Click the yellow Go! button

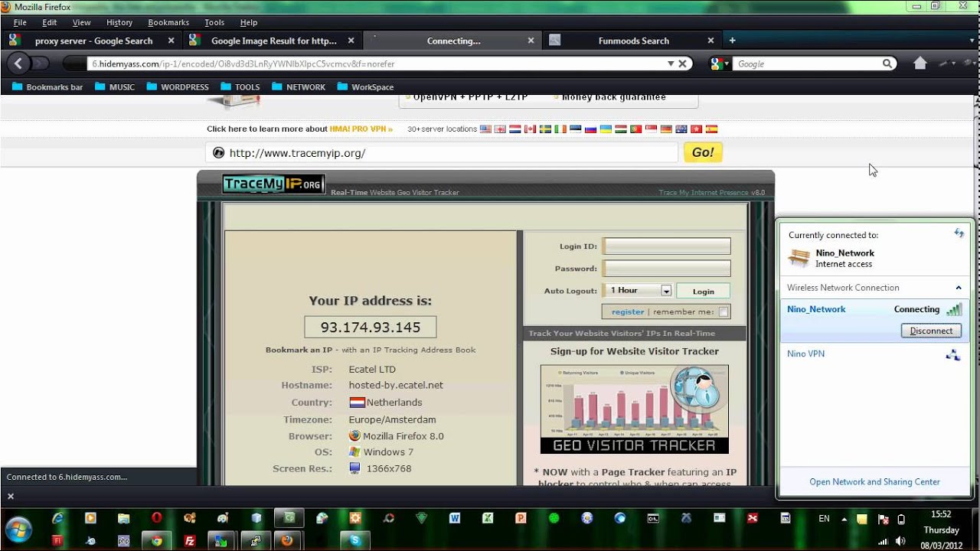703,152
